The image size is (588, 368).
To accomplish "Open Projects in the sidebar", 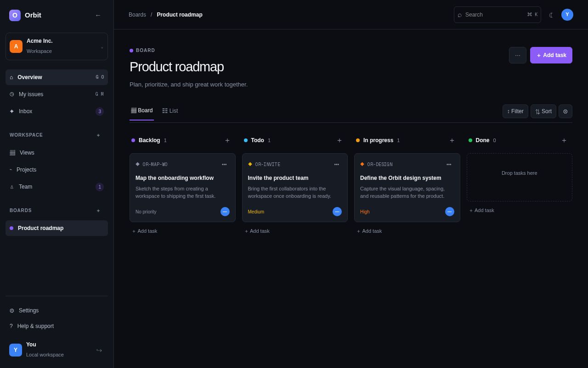I will (57, 170).
